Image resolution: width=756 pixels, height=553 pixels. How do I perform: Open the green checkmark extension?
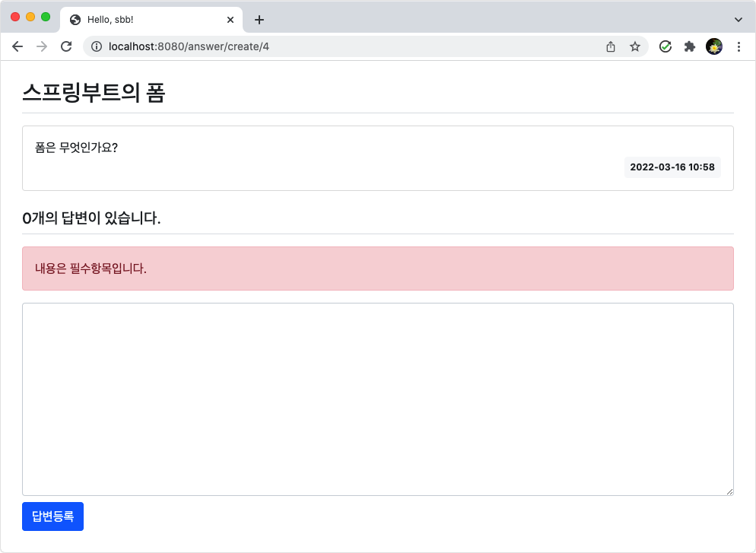pos(665,46)
